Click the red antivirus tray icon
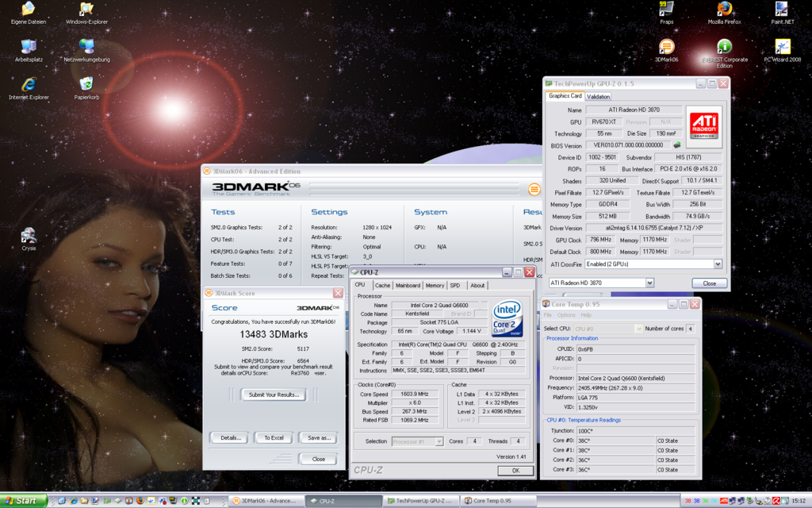Screen dimensions: 812x508 [x=776, y=501]
